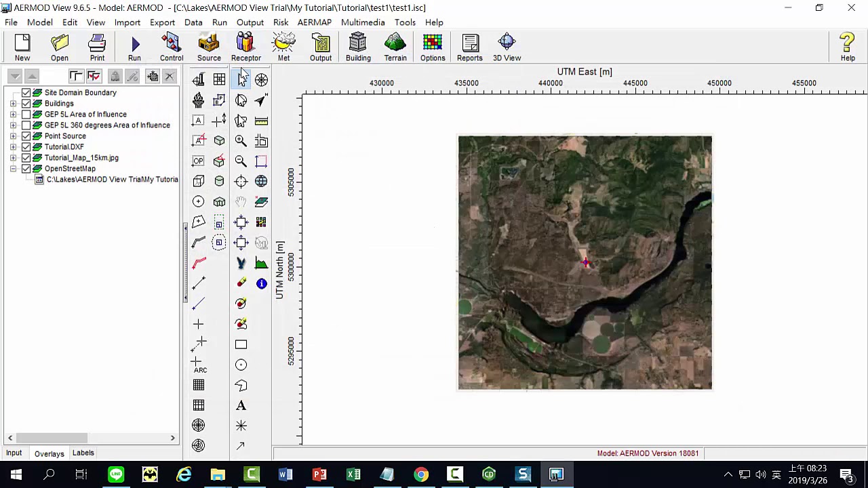Expand GEP 5L Area of Influence node
868x488 pixels.
click(x=13, y=115)
